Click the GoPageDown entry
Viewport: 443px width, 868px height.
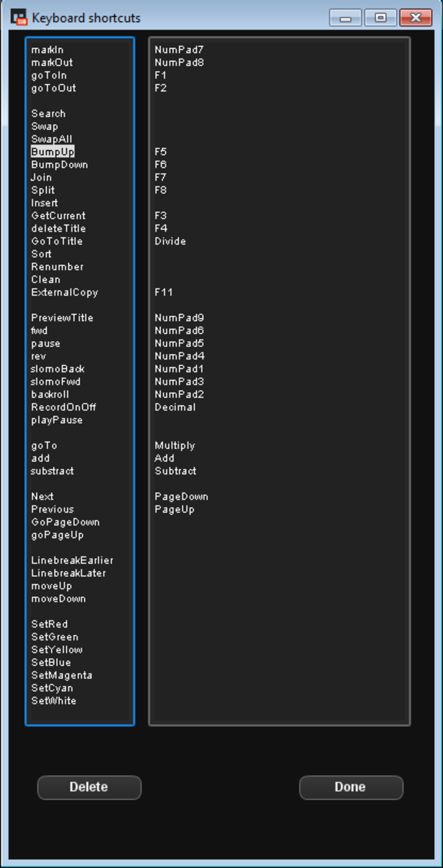click(65, 522)
